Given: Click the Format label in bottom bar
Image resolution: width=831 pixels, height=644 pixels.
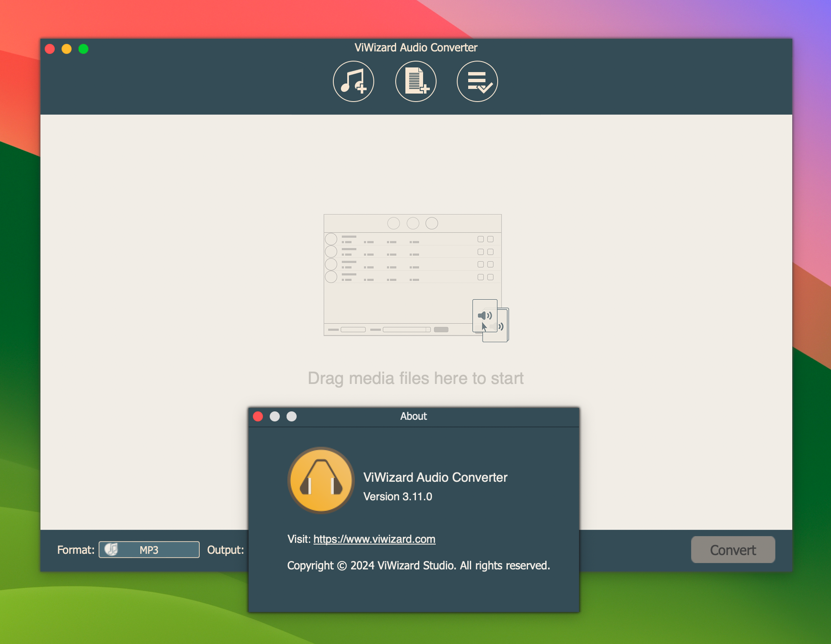Looking at the screenshot, I should tap(75, 550).
